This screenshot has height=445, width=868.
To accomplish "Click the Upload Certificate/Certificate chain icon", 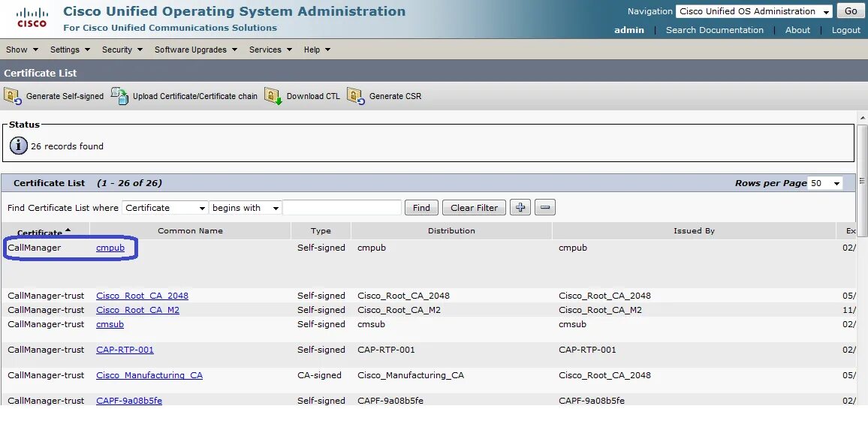I will point(119,96).
